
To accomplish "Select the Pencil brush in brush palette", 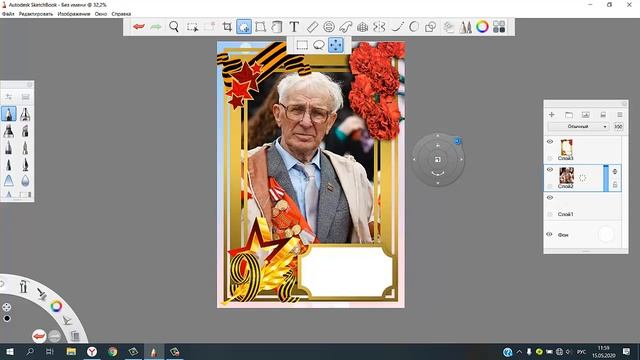I will [x=9, y=114].
